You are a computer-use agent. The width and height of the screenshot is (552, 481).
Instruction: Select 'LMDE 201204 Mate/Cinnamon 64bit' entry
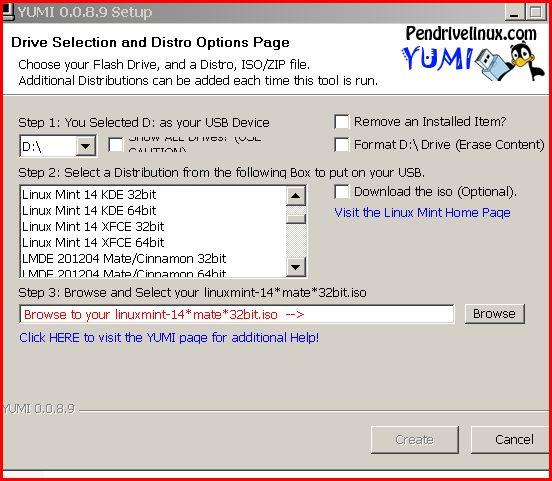152,273
